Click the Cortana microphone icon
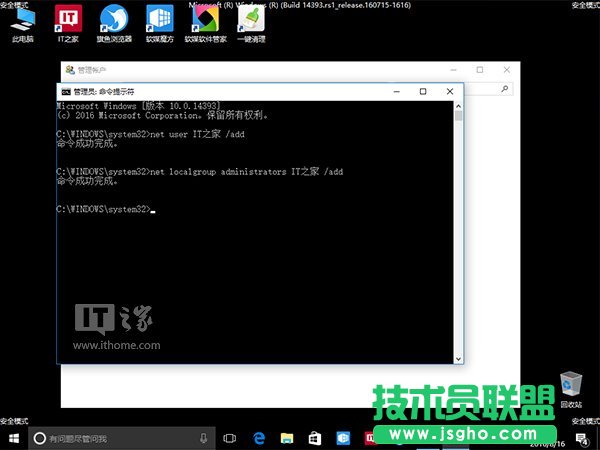 click(x=203, y=438)
